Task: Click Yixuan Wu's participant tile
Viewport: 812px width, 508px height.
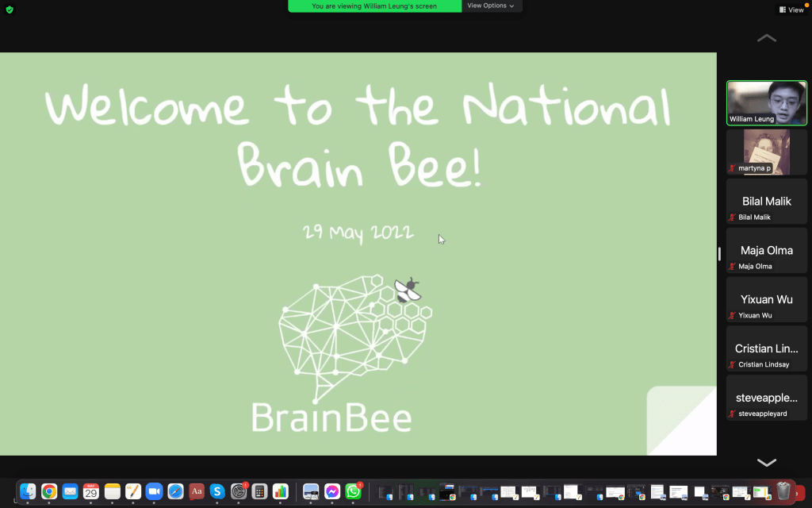Action: 766,299
